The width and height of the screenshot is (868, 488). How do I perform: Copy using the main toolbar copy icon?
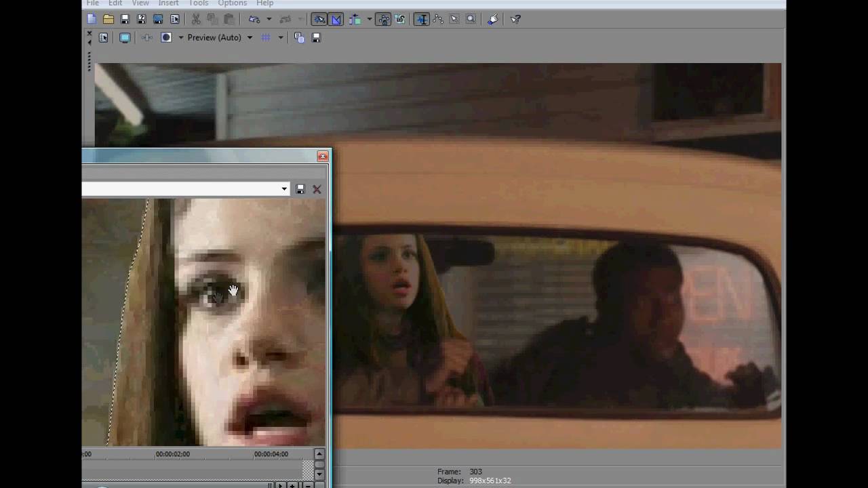pos(212,19)
